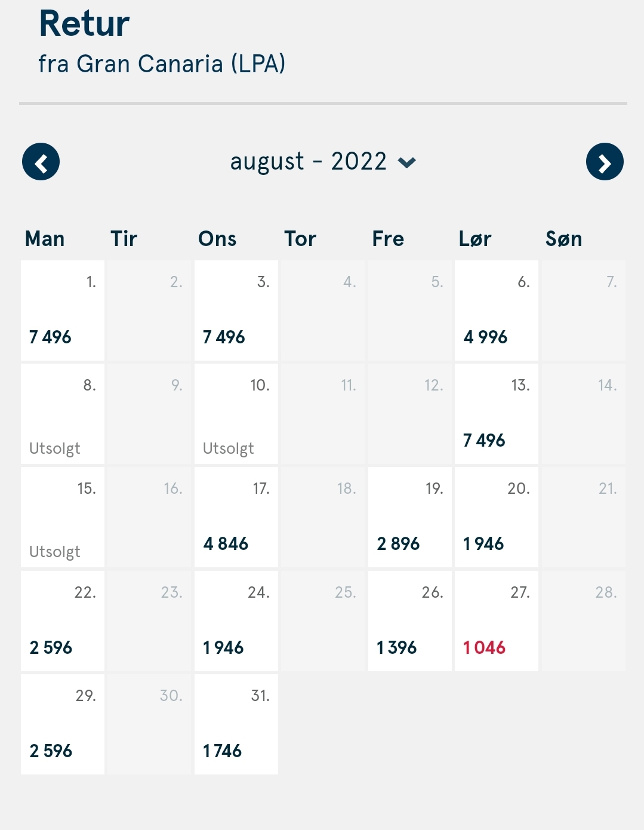Pick August 22 priced 2 596
Image resolution: width=644 pixels, height=830 pixels.
[x=63, y=621]
